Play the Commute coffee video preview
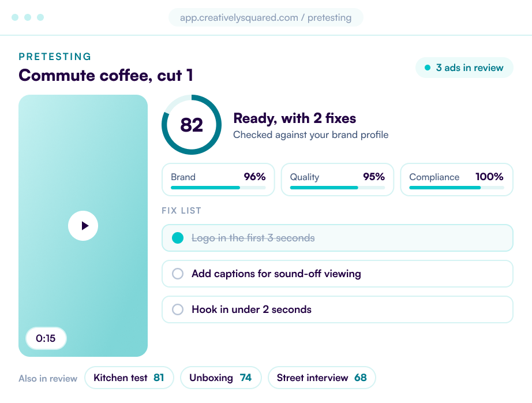Screen dimensions: 532x403 click(x=83, y=226)
